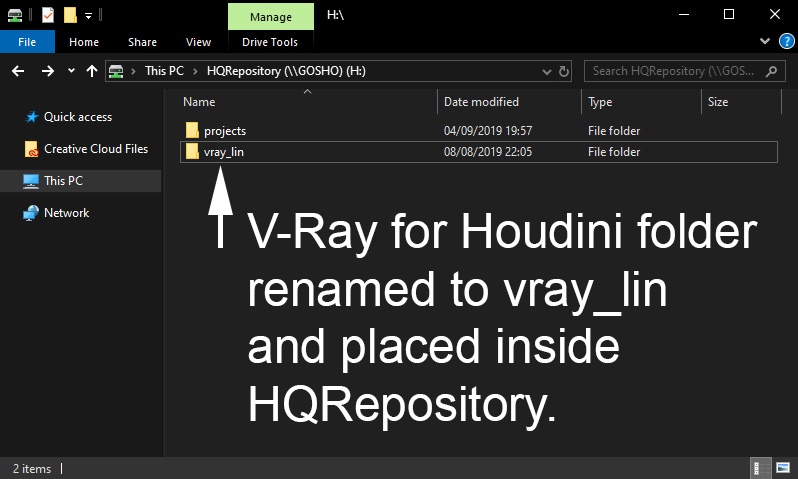
Task: Click the 2 items status text
Action: [32, 468]
